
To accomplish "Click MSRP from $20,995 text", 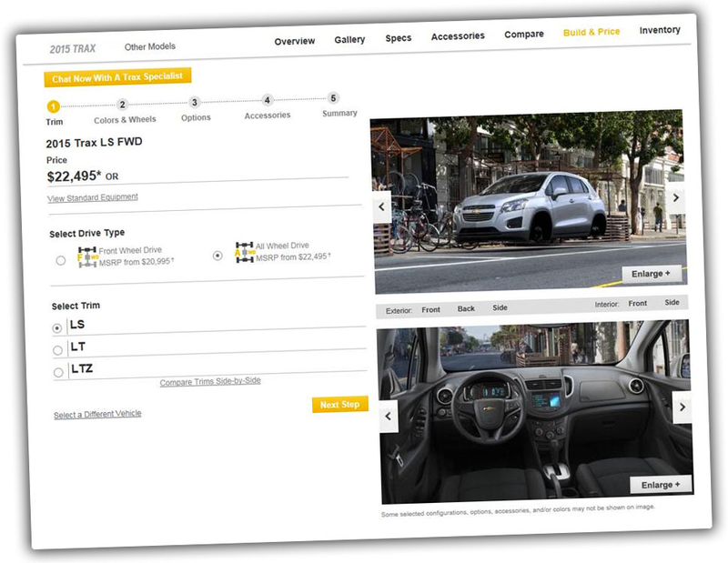I will click(136, 262).
